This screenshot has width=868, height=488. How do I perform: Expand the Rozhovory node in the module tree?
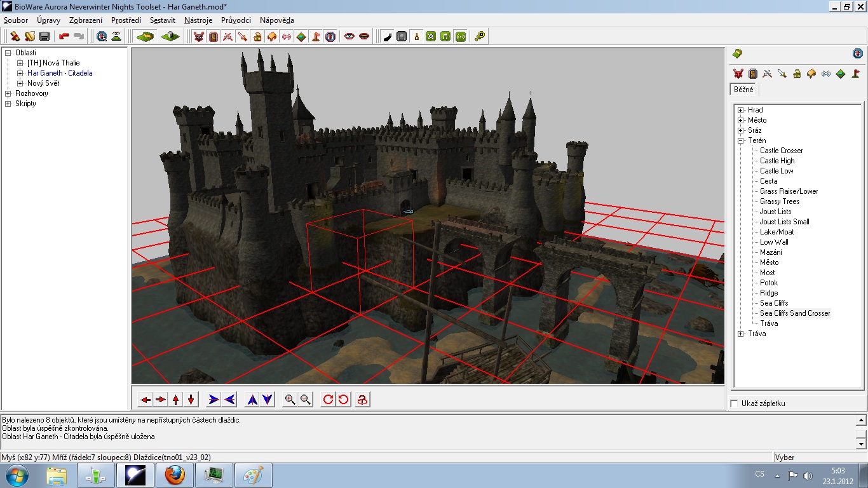pos(8,93)
